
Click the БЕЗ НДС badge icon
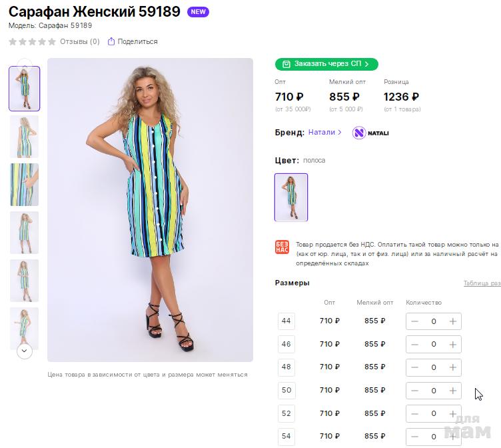(x=282, y=247)
